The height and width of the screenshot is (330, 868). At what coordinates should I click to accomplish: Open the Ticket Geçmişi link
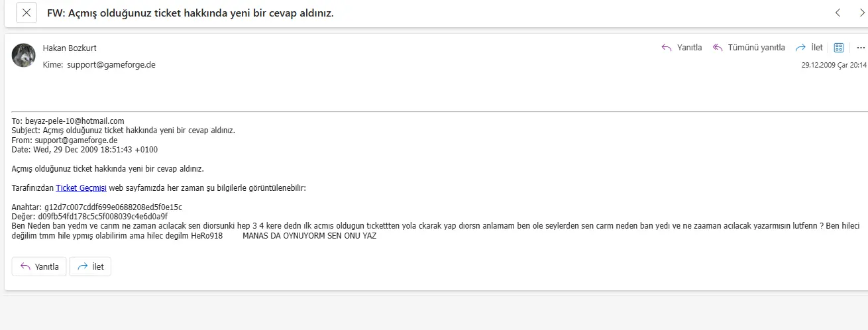pyautogui.click(x=81, y=188)
